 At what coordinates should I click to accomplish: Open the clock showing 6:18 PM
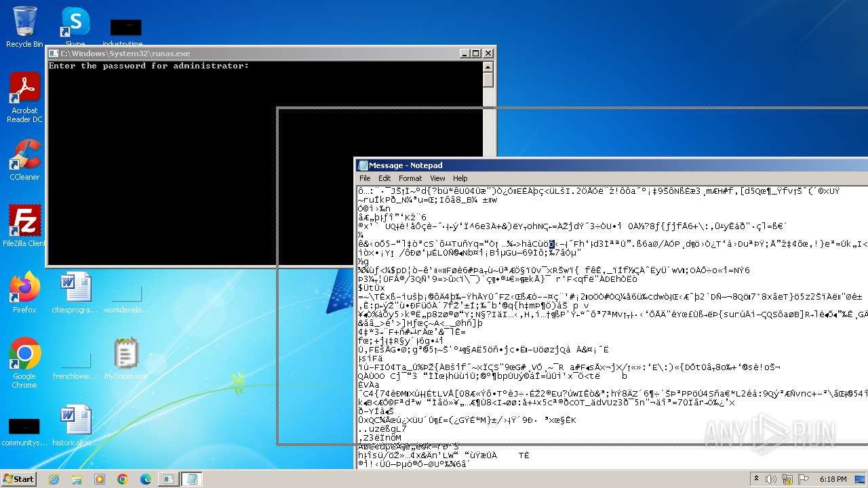coord(833,479)
